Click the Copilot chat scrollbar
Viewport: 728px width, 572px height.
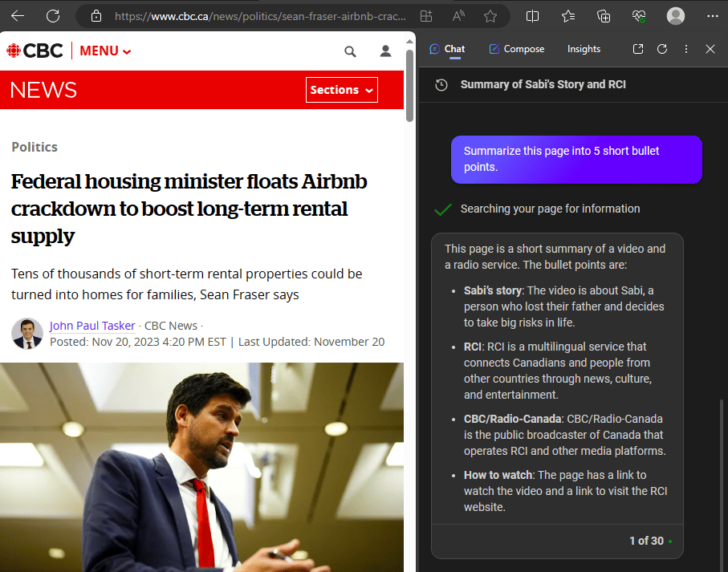pyautogui.click(x=721, y=485)
